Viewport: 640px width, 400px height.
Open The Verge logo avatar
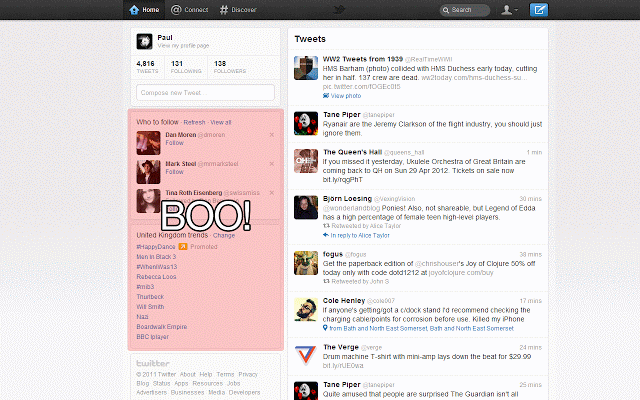(x=306, y=356)
